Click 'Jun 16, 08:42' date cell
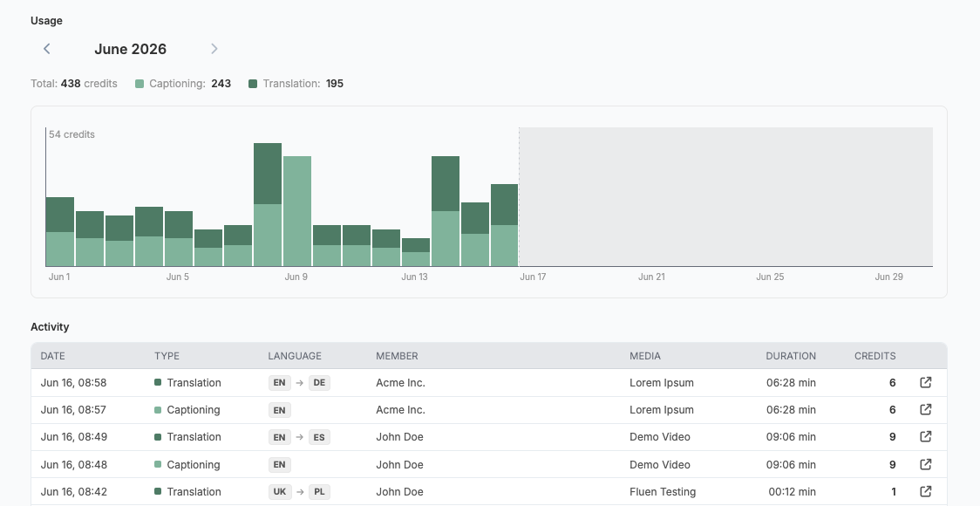 click(73, 492)
